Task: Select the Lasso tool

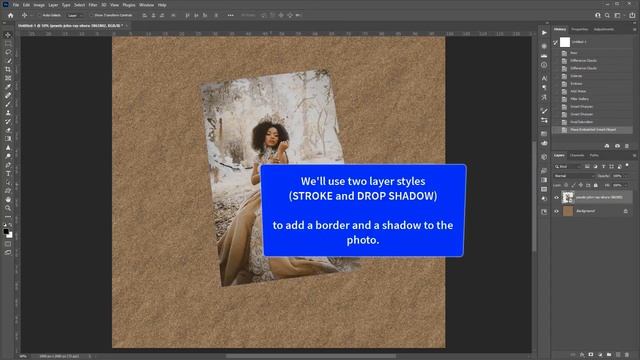Action: (x=8, y=52)
